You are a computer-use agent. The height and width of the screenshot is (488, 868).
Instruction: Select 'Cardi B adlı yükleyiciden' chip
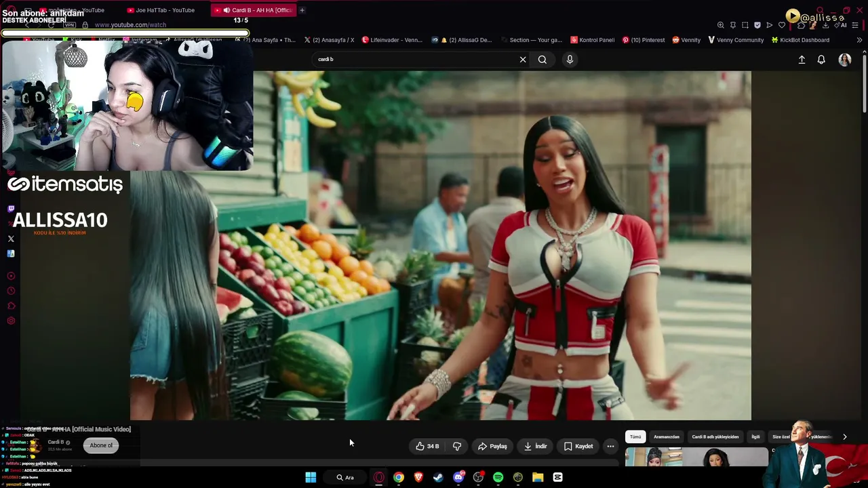coord(715,436)
